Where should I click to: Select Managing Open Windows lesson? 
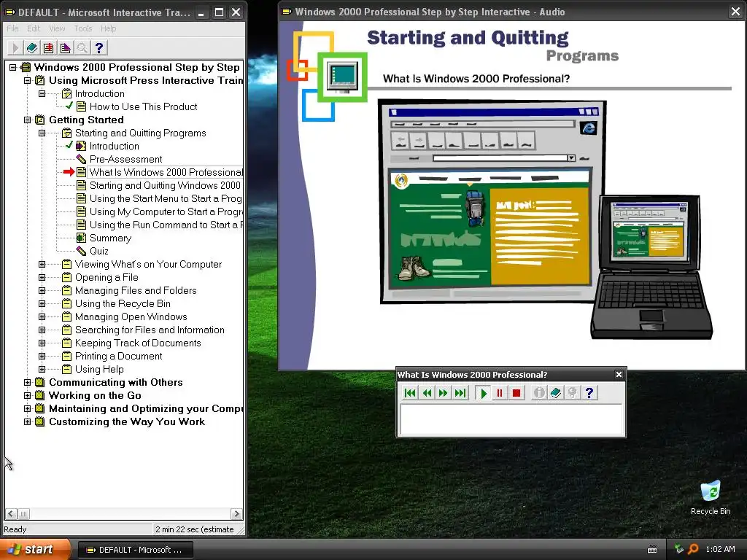pos(131,316)
